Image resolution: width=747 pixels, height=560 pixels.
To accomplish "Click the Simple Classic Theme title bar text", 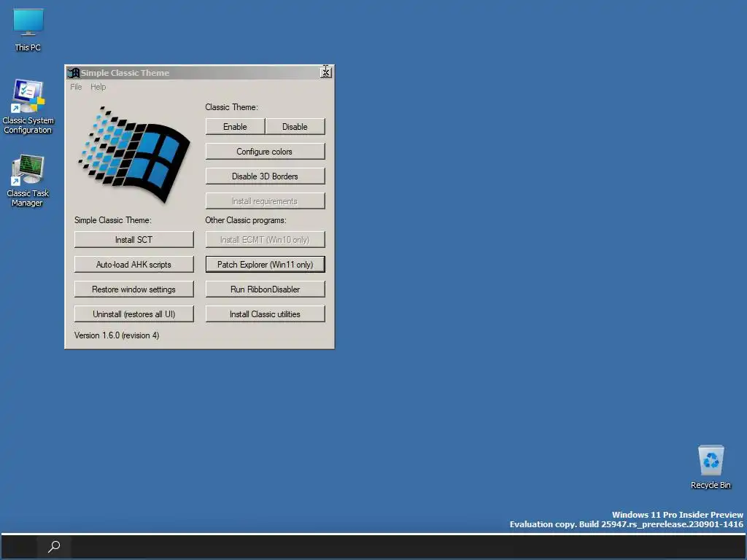I will [x=125, y=73].
